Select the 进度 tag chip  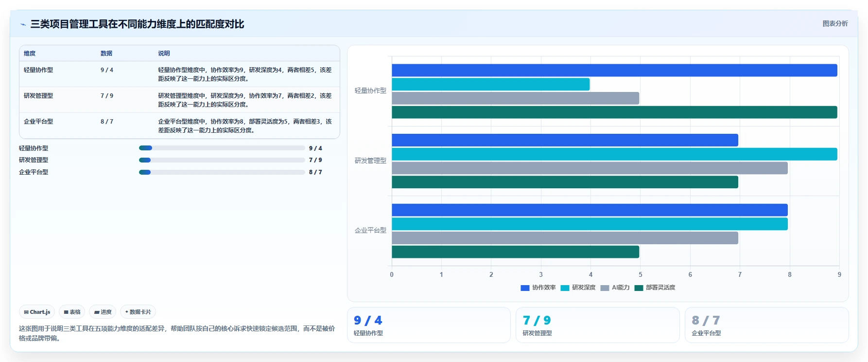click(103, 312)
